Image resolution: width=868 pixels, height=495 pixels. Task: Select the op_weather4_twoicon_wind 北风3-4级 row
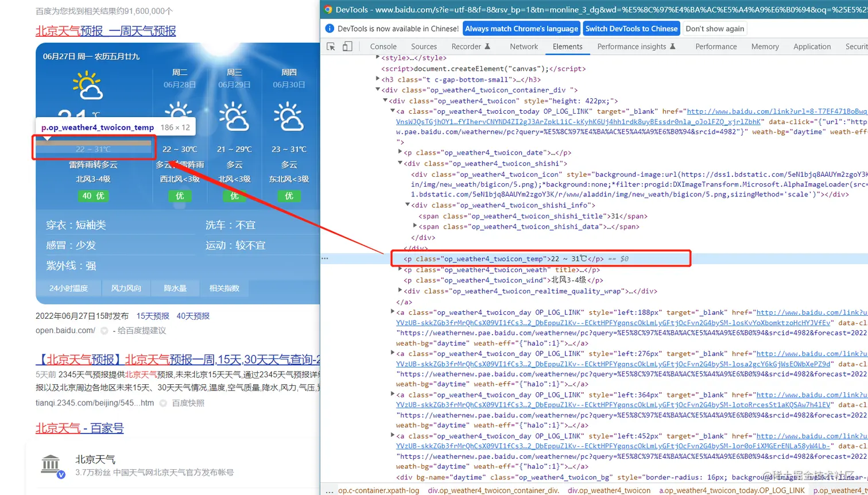(503, 280)
